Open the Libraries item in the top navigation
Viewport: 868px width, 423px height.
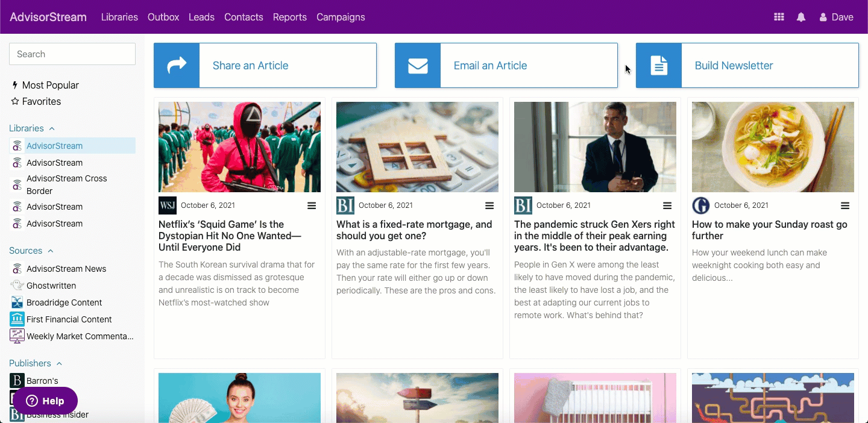pyautogui.click(x=119, y=17)
